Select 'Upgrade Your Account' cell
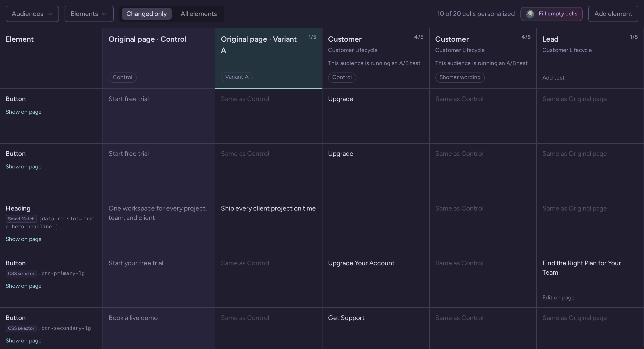This screenshot has height=349, width=644. tap(376, 280)
